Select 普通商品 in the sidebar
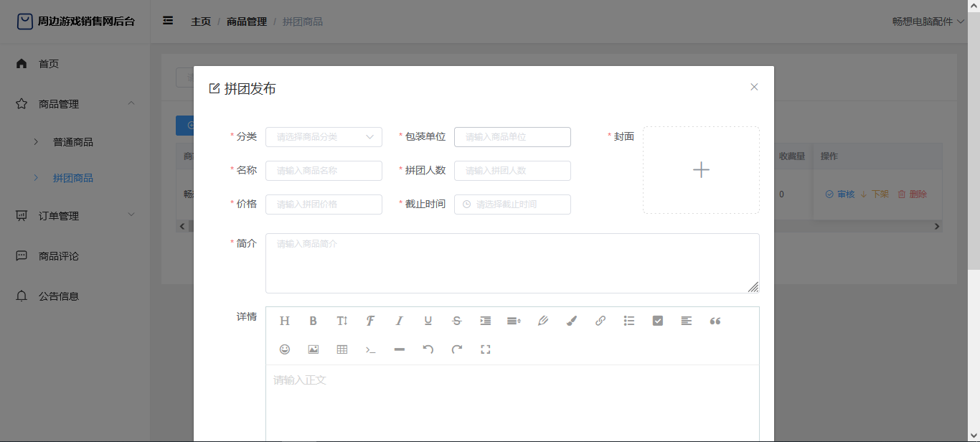The height and width of the screenshot is (442, 980). point(73,142)
